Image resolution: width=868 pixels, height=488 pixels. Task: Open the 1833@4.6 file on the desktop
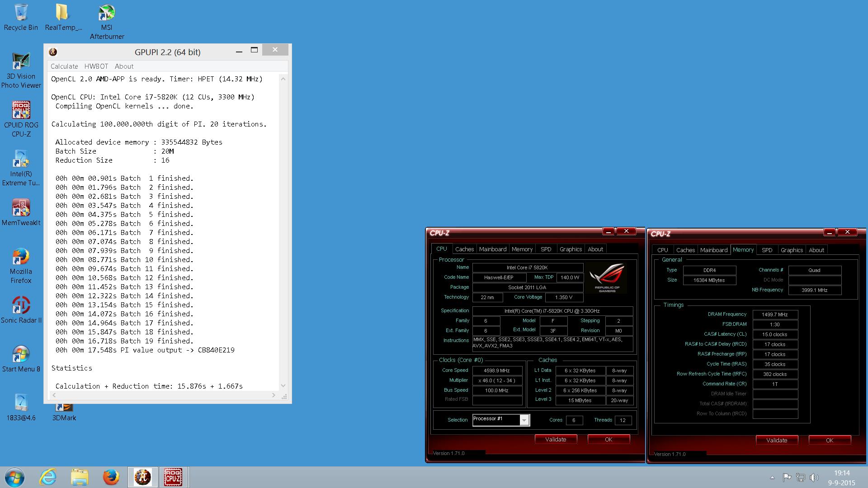pyautogui.click(x=21, y=408)
